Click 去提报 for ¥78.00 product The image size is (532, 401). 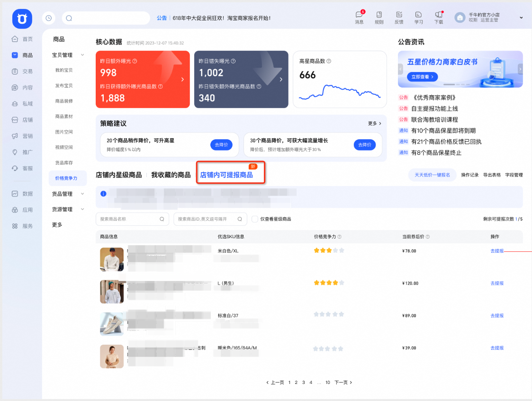pyautogui.click(x=497, y=251)
